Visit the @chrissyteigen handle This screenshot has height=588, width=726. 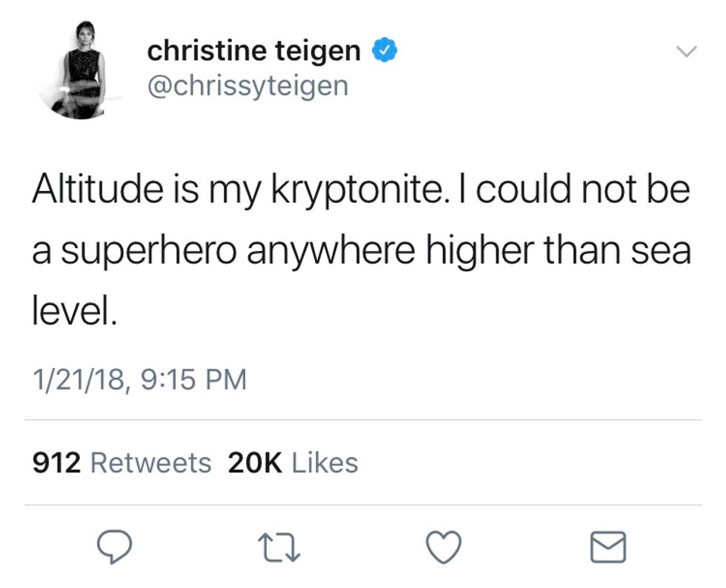pos(247,86)
